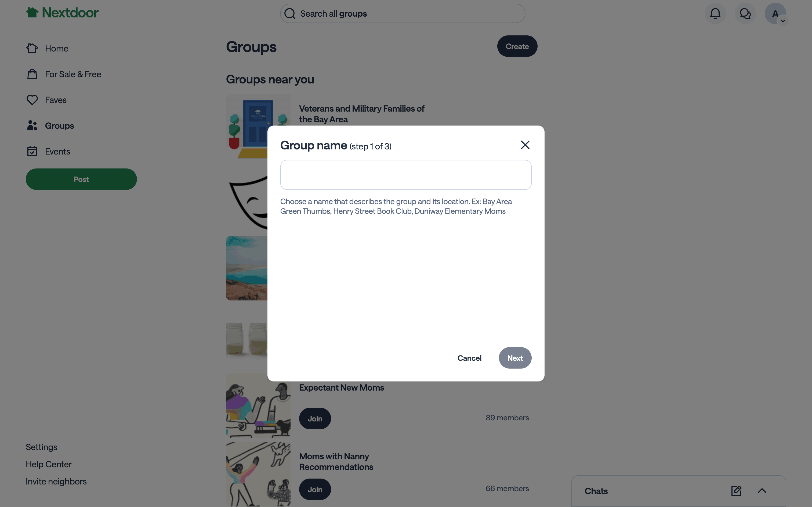Open the Events calendar icon
Viewport: 812px width, 507px height.
click(x=32, y=151)
